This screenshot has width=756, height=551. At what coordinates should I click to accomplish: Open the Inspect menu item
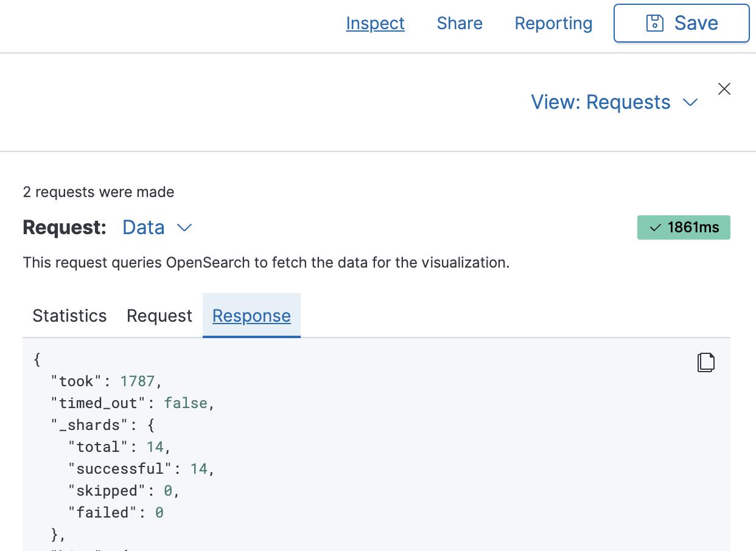375,23
